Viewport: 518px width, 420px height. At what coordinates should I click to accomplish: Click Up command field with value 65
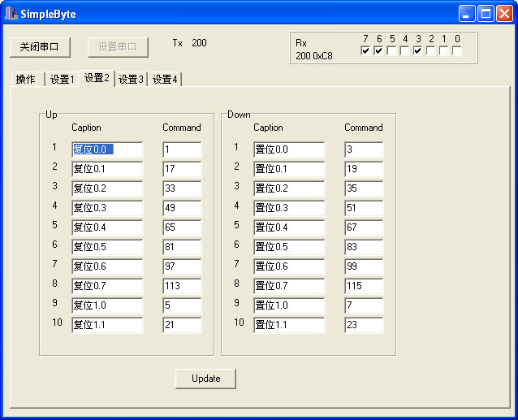pos(182,227)
